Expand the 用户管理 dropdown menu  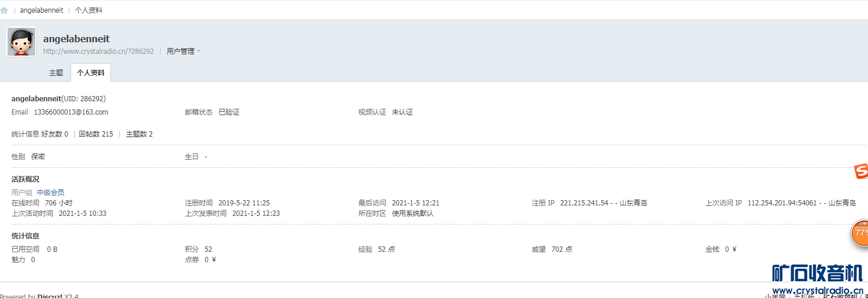183,51
